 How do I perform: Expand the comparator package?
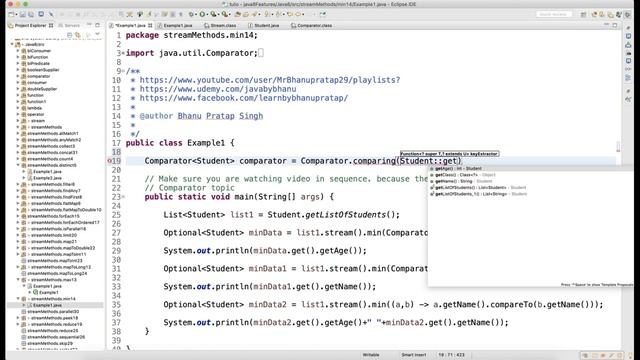coord(18,76)
